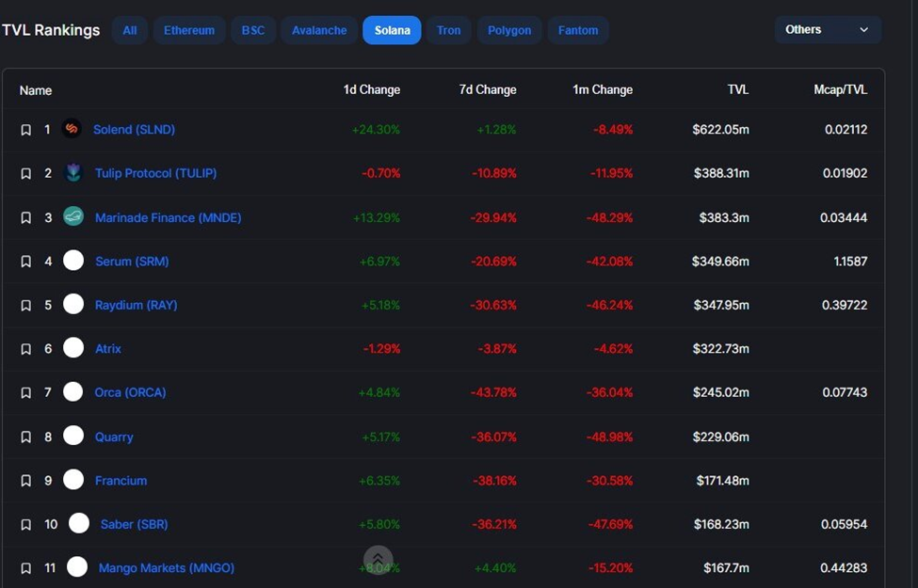This screenshot has width=918, height=588.
Task: Switch to the Ethereum chain tab
Action: pos(189,30)
